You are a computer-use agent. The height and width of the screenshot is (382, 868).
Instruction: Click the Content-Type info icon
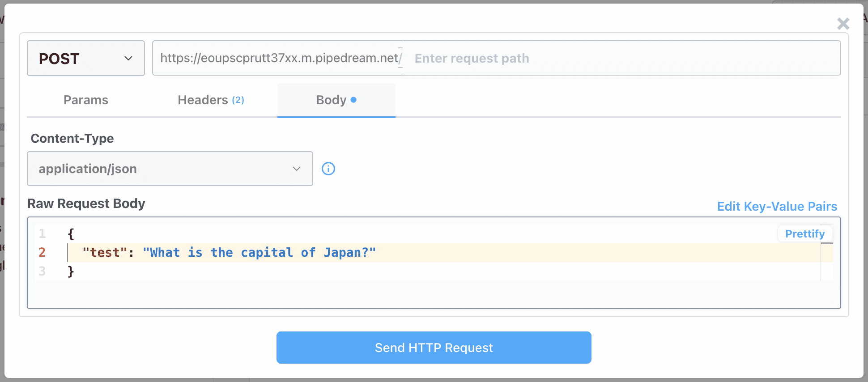click(328, 169)
